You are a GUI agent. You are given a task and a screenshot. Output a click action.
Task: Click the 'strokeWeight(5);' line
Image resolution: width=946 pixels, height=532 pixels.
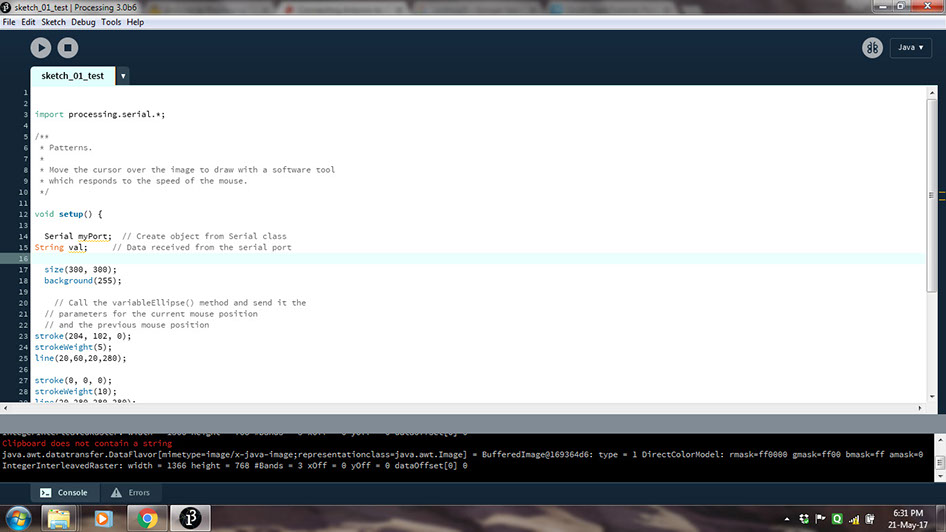click(73, 347)
